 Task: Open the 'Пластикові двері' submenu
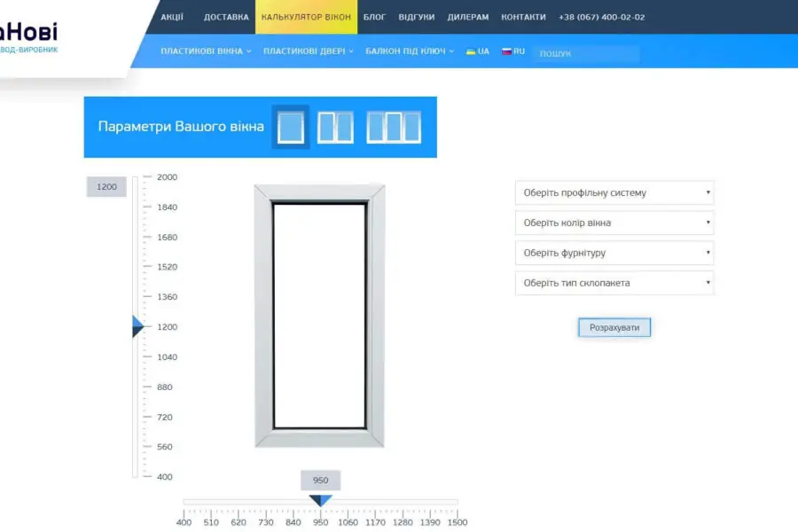[308, 51]
